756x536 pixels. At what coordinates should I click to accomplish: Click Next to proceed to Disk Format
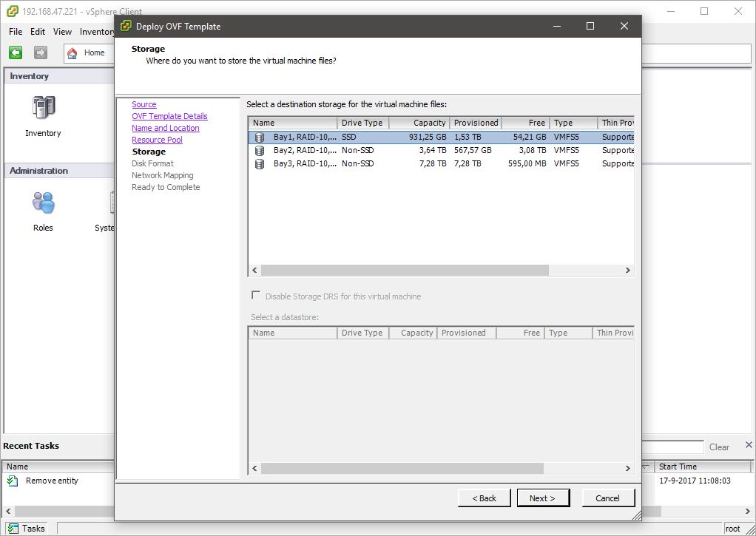[543, 498]
